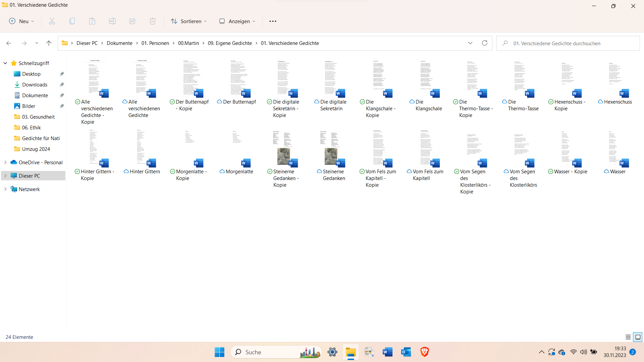Open the Anzeigen menu
The width and height of the screenshot is (644, 362).
(237, 21)
